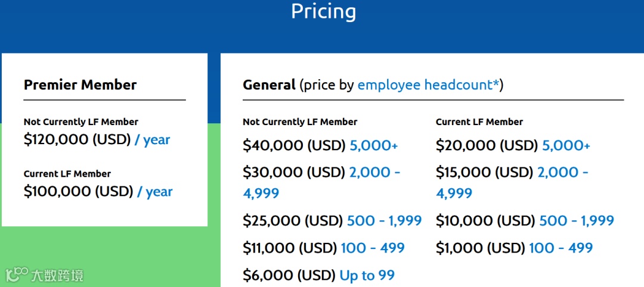Click the '/ year' text beside $120,000
The image size is (644, 287).
click(152, 140)
